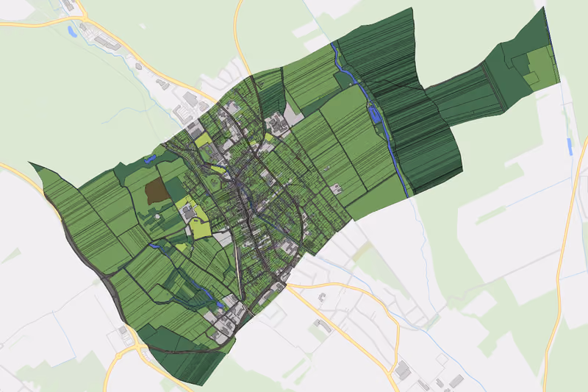Select the brown land parcel on the map
Image resolution: width=588 pixels, height=392 pixels.
157,190
